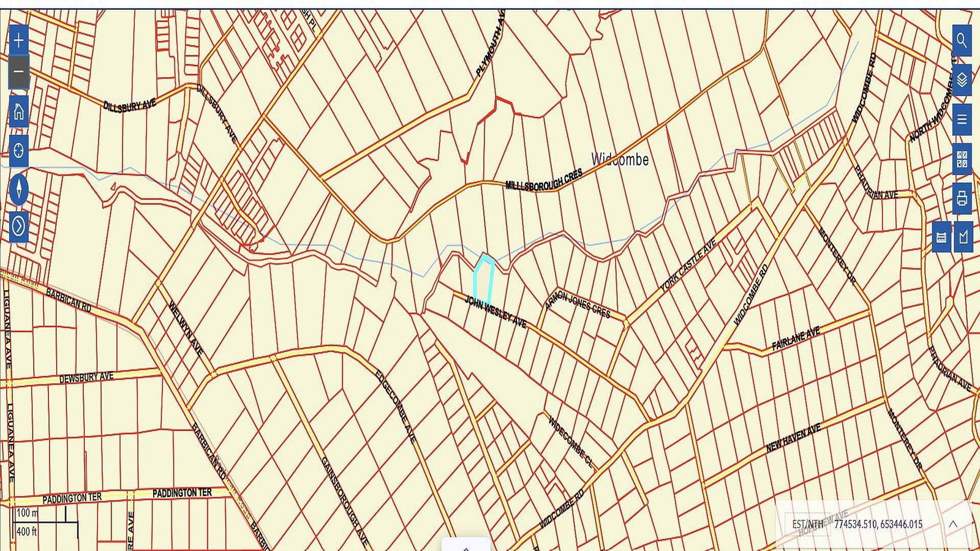
Task: Open the search tool
Action: click(x=962, y=40)
